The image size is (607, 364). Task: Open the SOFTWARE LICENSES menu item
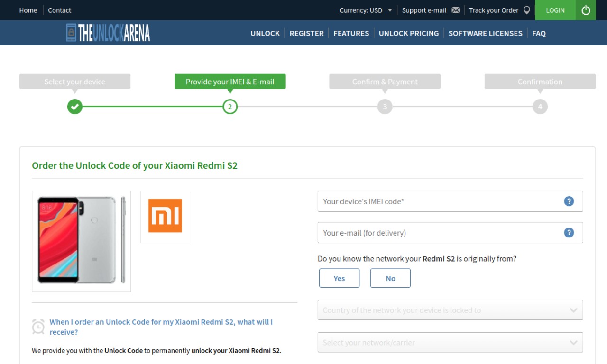[x=485, y=33]
